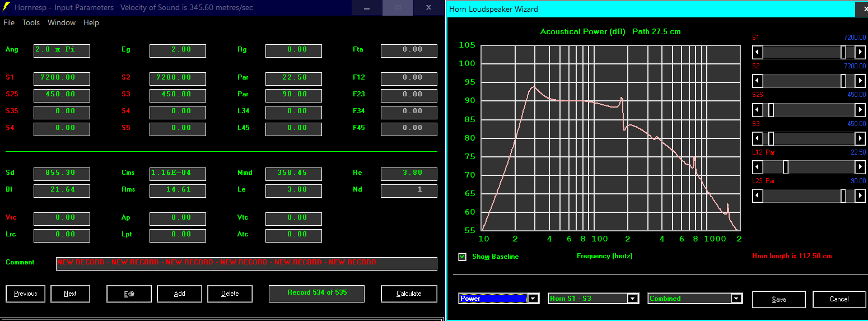Click the Nd input field
Screen dimensions: 868x321
409,190
